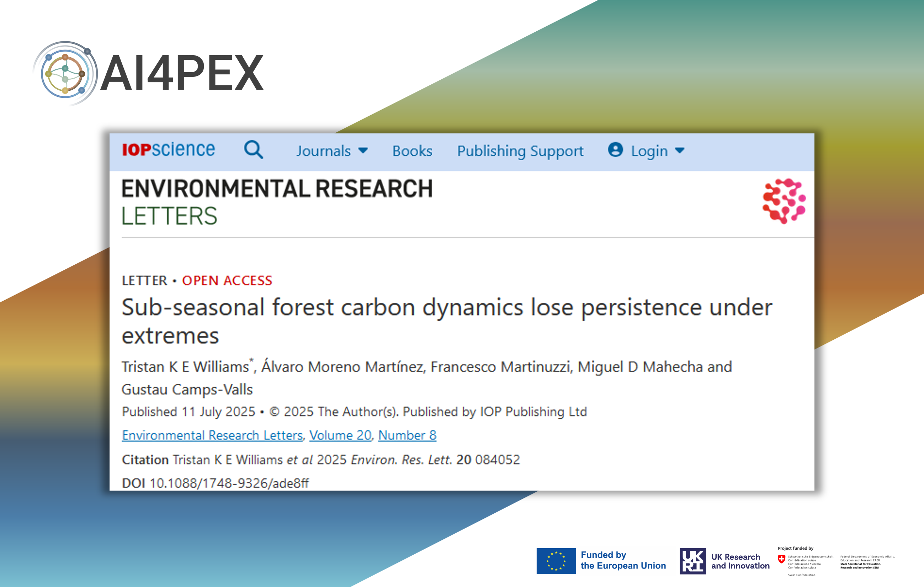Click the IOPscience logo

tap(169, 150)
